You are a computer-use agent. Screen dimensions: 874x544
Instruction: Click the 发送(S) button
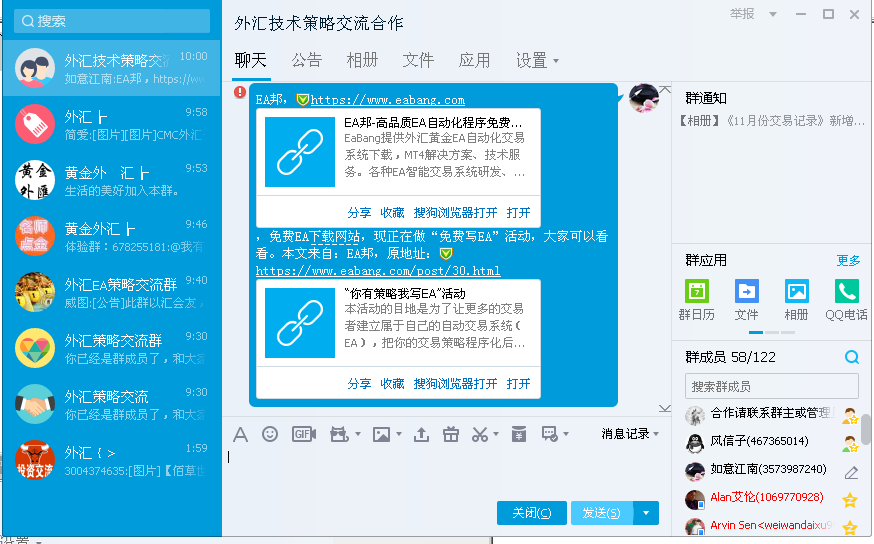click(x=602, y=513)
